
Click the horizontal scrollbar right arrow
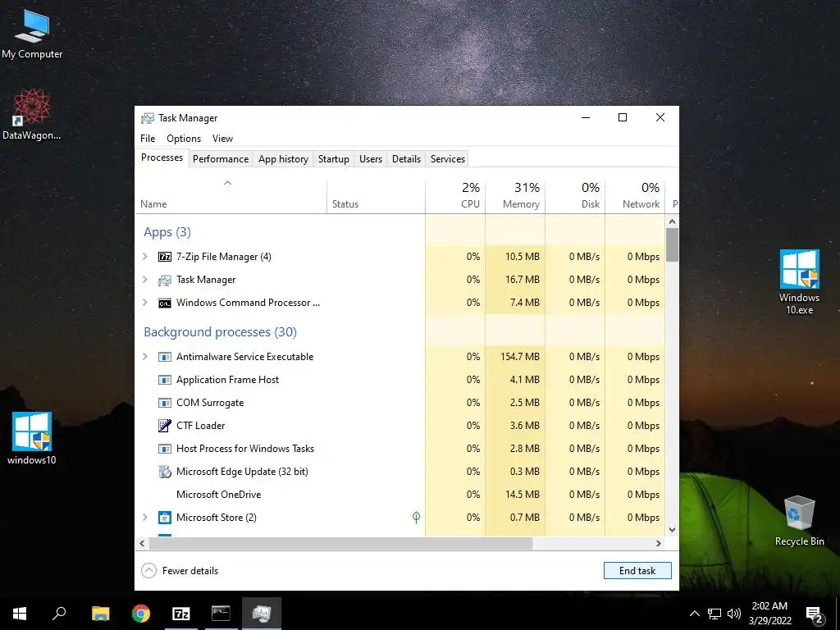point(659,543)
